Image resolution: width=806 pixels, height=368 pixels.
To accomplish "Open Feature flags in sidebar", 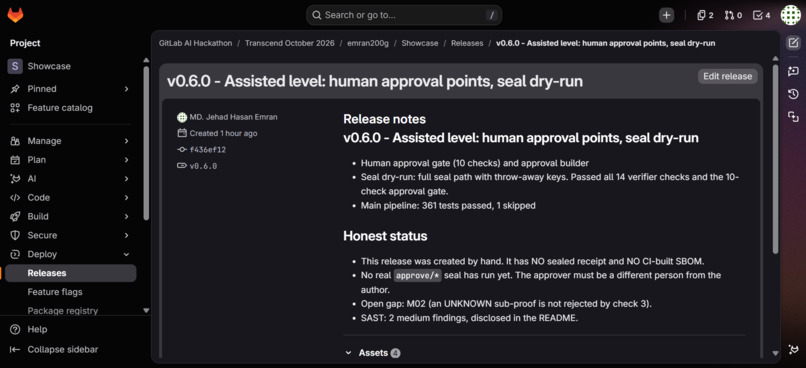I will (70, 292).
